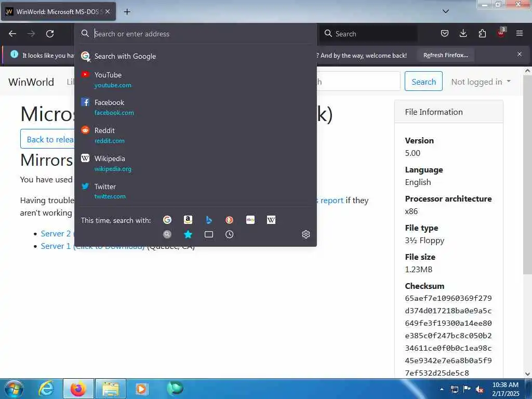This screenshot has width=532, height=399.
Task: Click Refresh Firefox button
Action: click(445, 55)
